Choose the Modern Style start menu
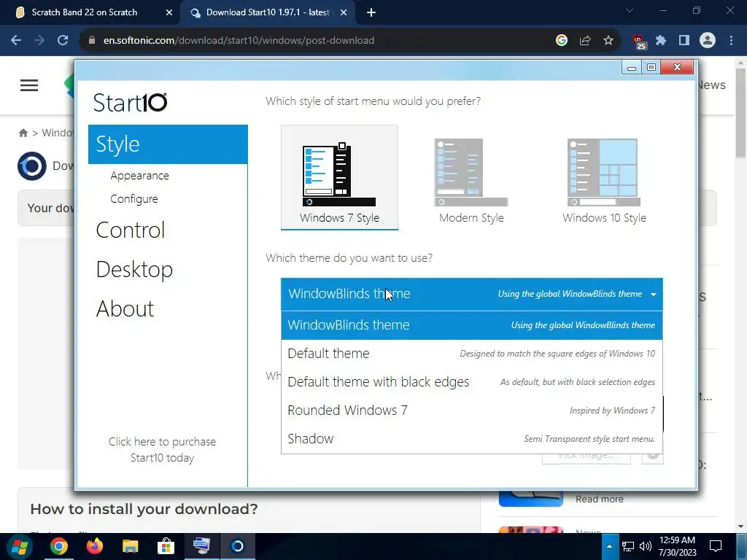The width and height of the screenshot is (747, 560). click(471, 181)
